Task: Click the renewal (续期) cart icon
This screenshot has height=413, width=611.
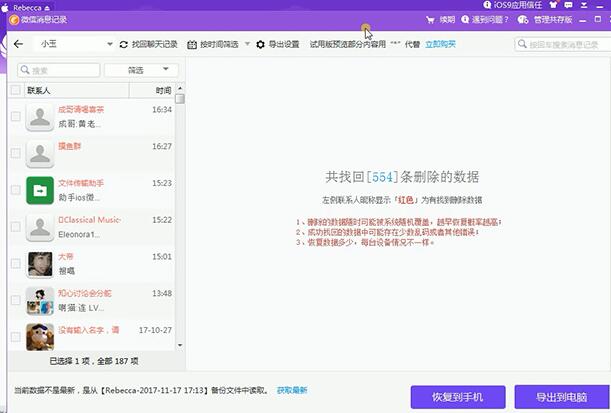Action: [431, 19]
